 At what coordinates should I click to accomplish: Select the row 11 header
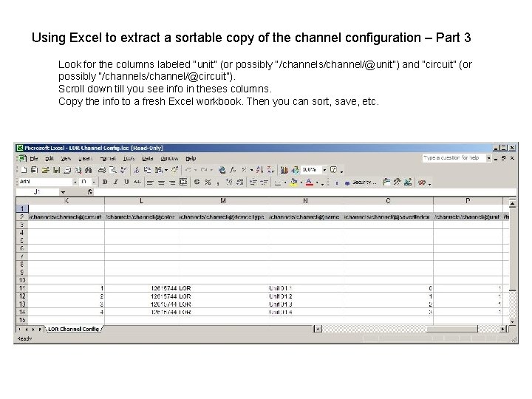[22, 288]
